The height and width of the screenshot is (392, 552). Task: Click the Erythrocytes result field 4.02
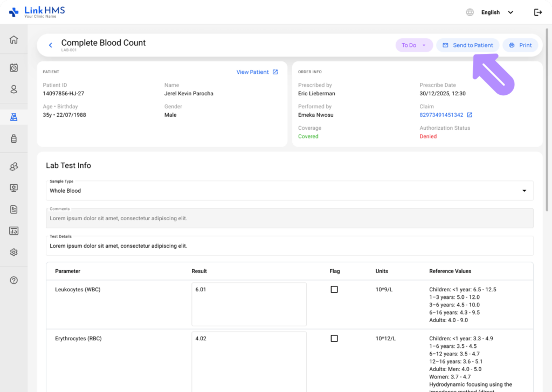pyautogui.click(x=249, y=361)
